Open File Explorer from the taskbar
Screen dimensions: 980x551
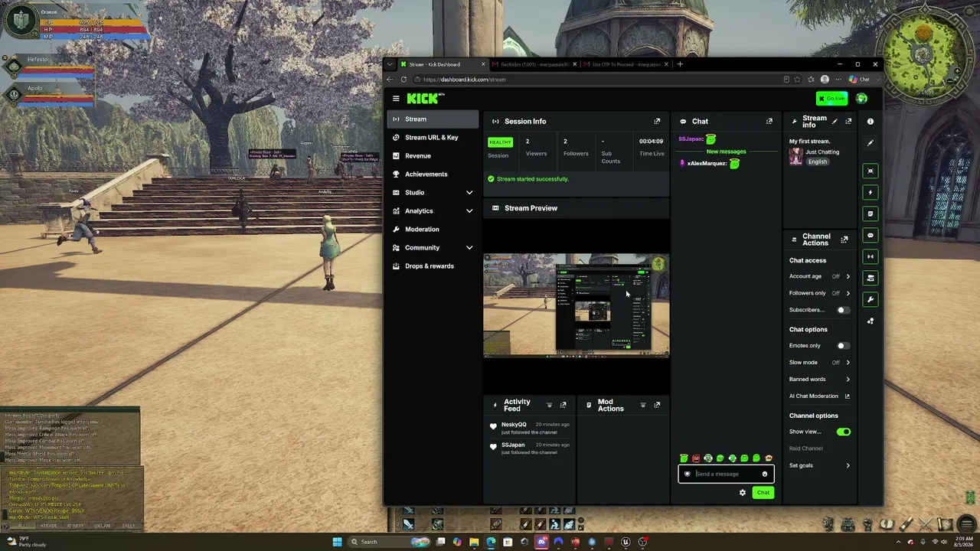(474, 542)
